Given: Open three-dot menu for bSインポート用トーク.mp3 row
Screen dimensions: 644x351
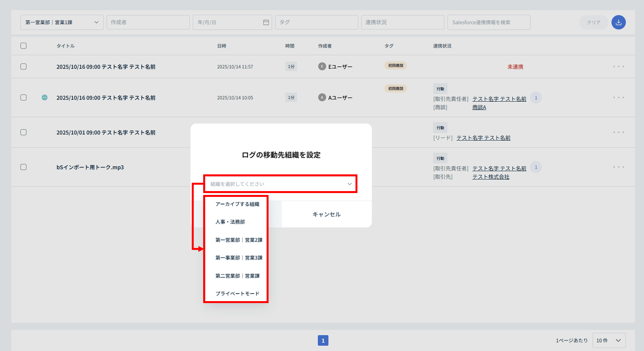Looking at the screenshot, I should 618,167.
